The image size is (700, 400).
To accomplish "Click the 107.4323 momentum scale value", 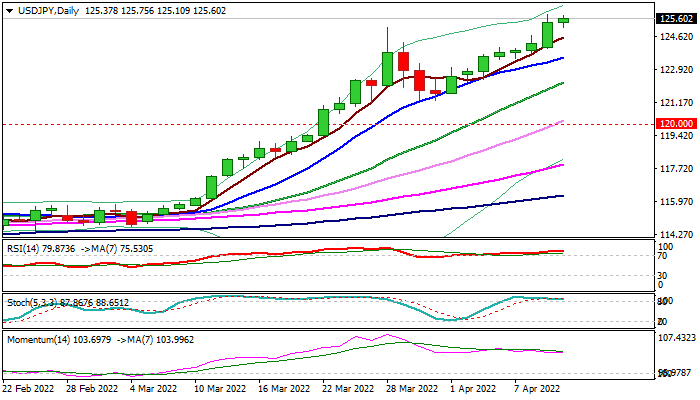I will click(x=676, y=338).
